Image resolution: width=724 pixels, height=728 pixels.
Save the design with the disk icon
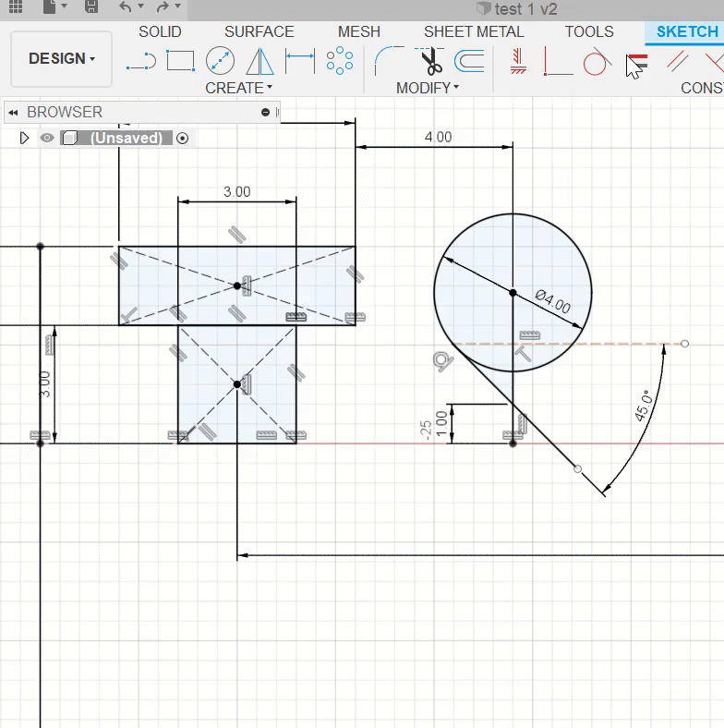point(91,6)
